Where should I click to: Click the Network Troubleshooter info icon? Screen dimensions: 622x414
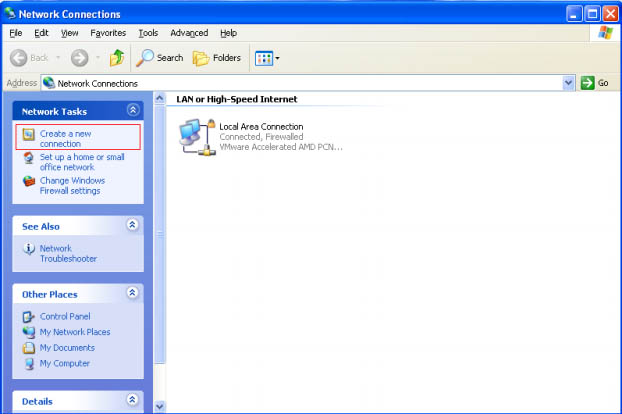click(29, 249)
